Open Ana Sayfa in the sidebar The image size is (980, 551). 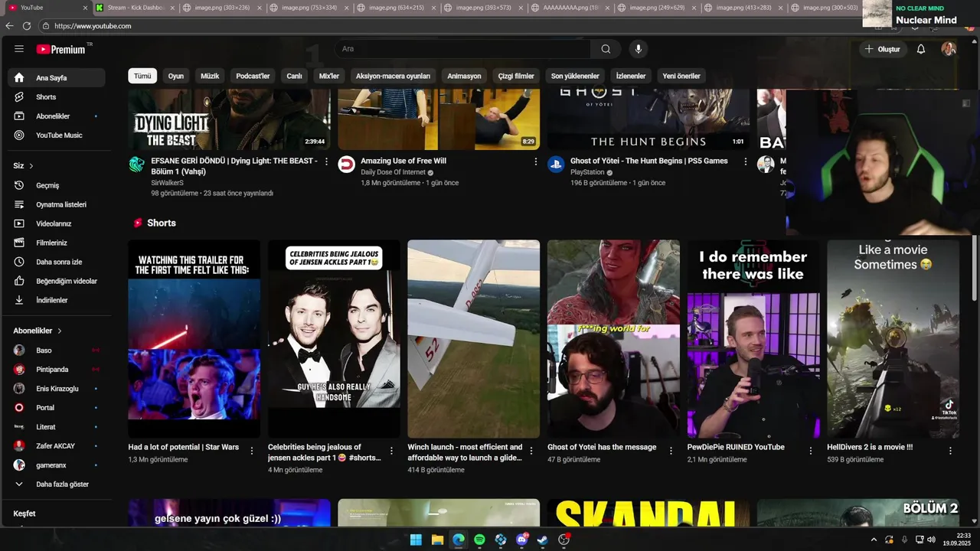(57, 78)
